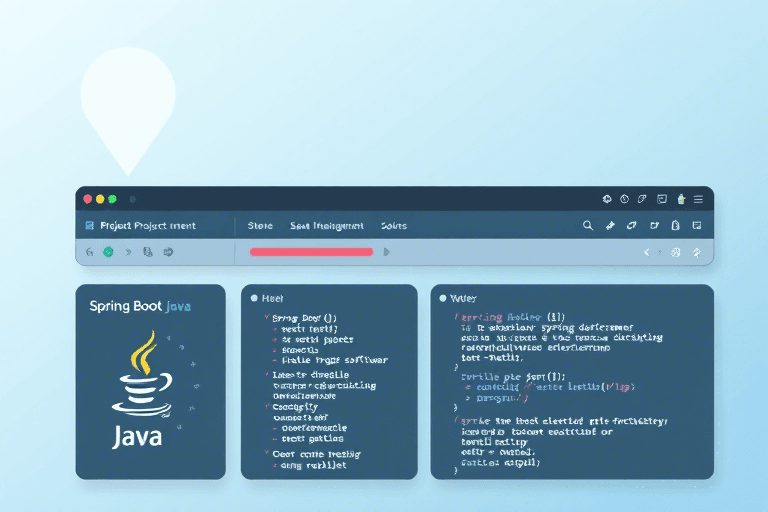Screen dimensions: 768x512
Task: Expand the first tree node in the middle panel
Action: click(265, 317)
